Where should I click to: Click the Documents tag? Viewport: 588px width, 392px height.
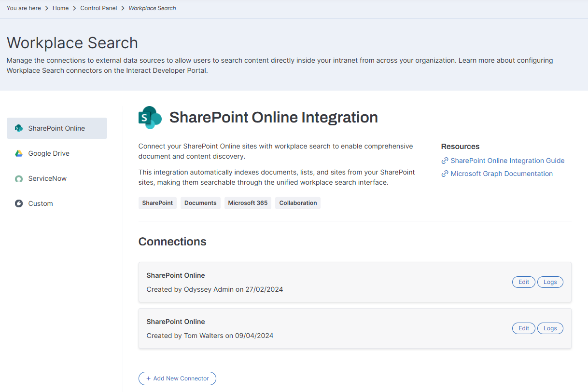(200, 203)
